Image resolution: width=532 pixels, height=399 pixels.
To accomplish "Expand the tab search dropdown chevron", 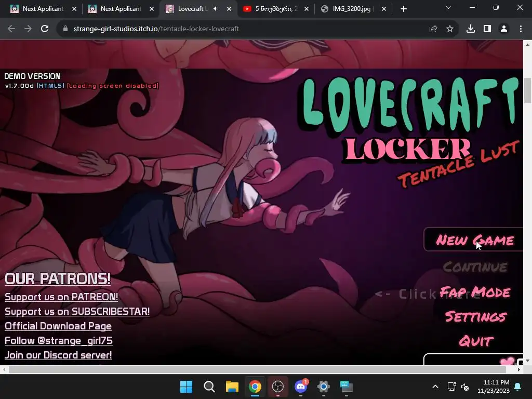I will (x=448, y=7).
